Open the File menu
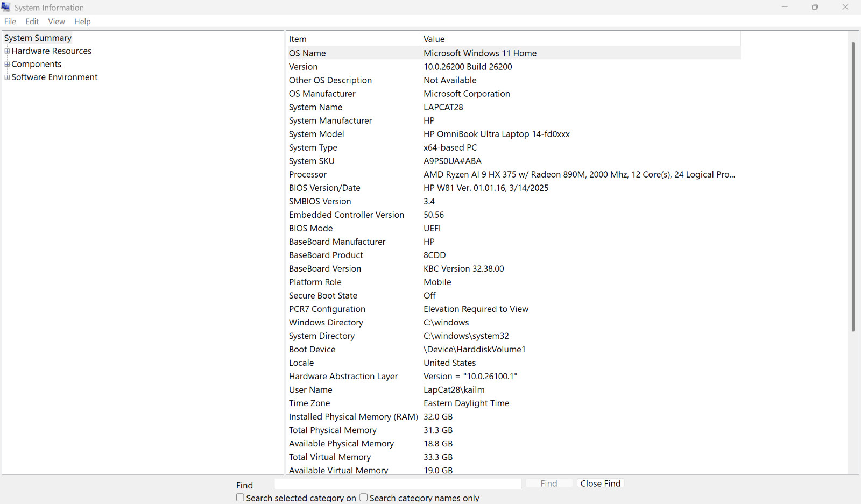Screen dimensions: 861x504 click(10, 22)
